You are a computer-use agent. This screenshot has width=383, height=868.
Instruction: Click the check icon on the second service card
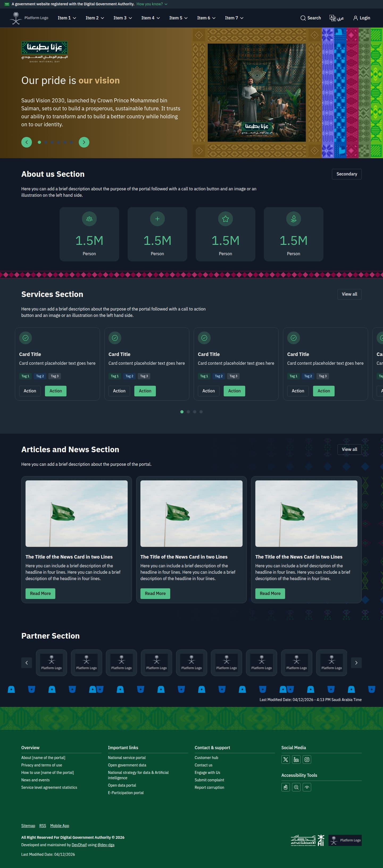tap(115, 338)
